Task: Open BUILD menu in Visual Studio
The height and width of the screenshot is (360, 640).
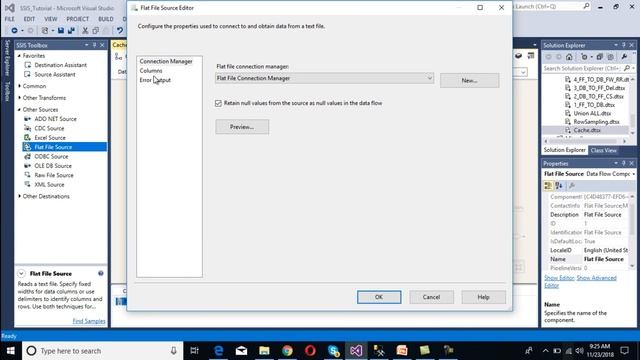Action: [x=106, y=19]
